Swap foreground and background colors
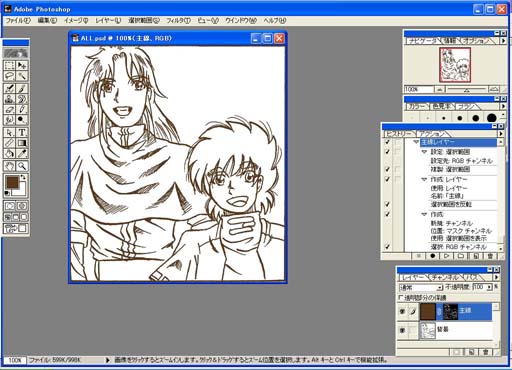This screenshot has height=370, width=512. click(23, 177)
